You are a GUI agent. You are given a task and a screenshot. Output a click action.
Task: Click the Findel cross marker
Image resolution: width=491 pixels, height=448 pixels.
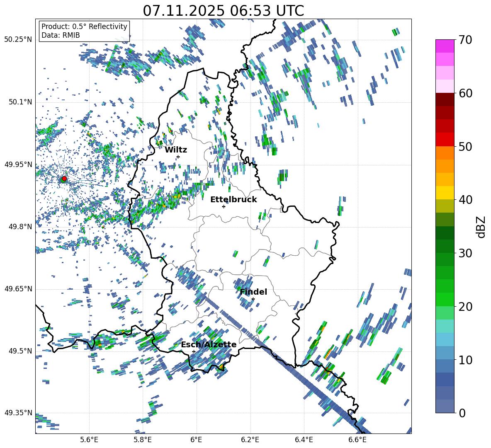253,299
